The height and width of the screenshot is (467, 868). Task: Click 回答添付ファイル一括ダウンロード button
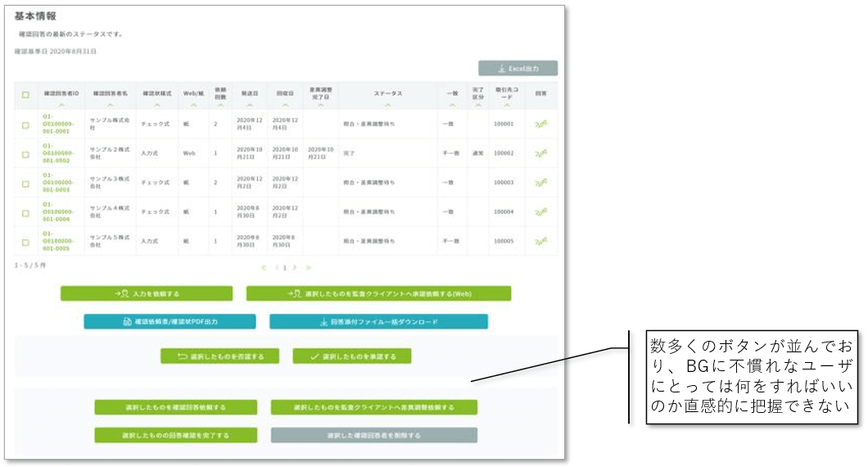[x=378, y=322]
